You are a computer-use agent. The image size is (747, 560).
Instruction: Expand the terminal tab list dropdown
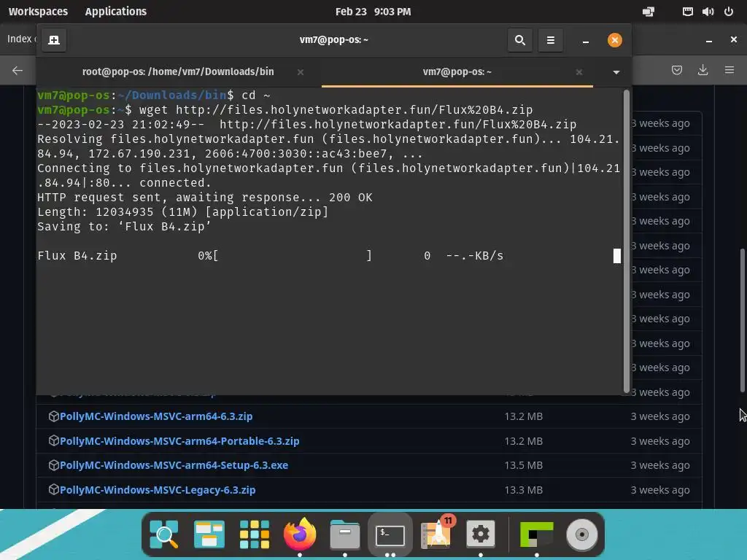(616, 72)
